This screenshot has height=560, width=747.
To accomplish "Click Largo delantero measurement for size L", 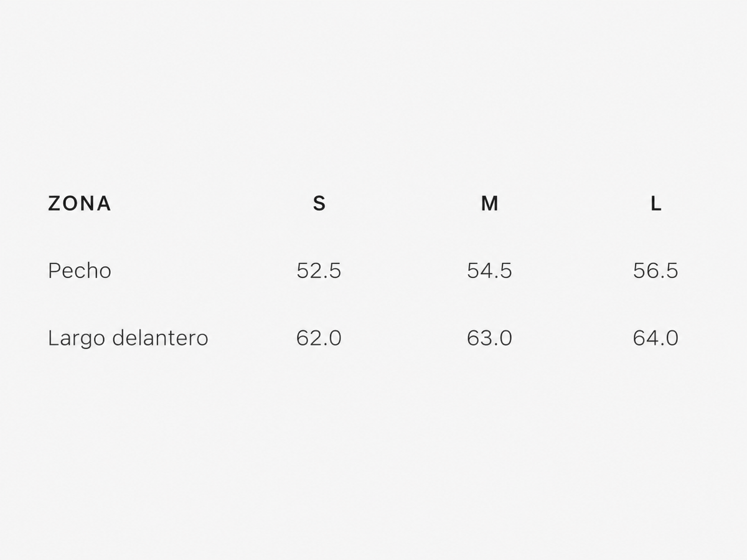I will (x=655, y=338).
